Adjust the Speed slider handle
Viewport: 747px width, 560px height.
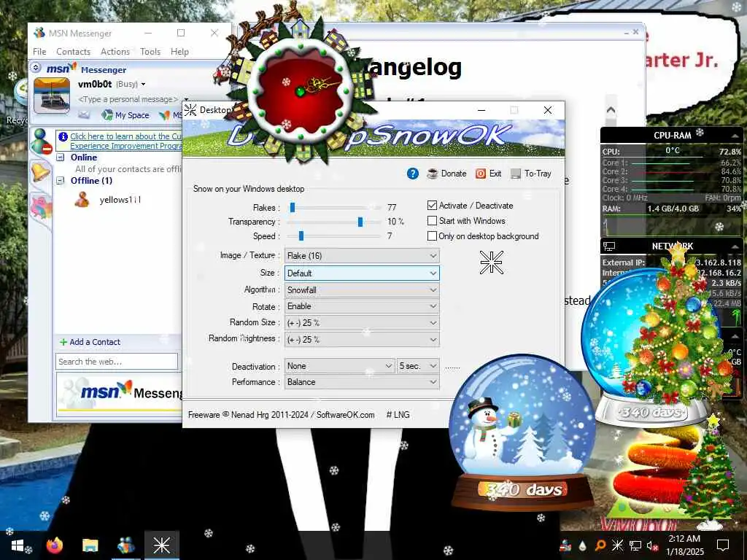click(x=301, y=236)
